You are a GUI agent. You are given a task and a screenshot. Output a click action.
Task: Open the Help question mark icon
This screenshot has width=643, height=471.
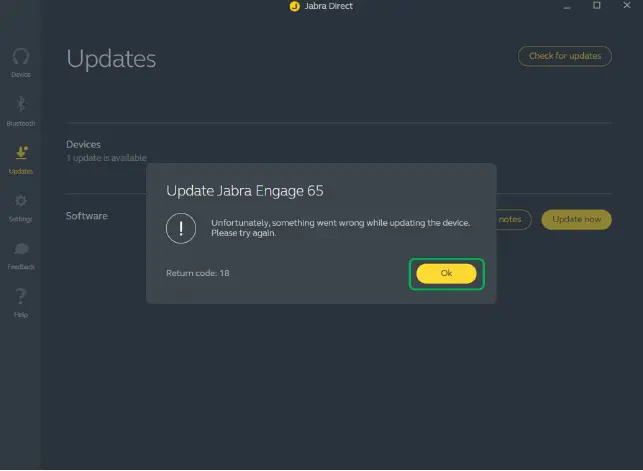click(x=21, y=296)
